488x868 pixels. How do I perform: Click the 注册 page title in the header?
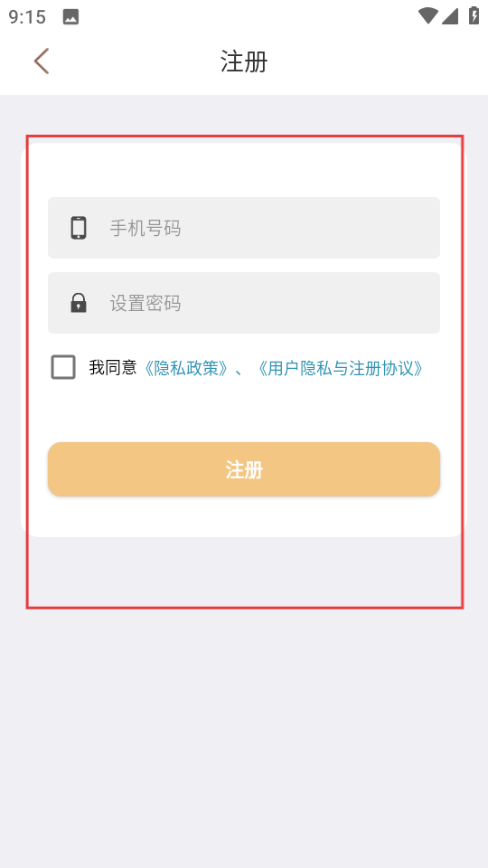click(x=244, y=61)
